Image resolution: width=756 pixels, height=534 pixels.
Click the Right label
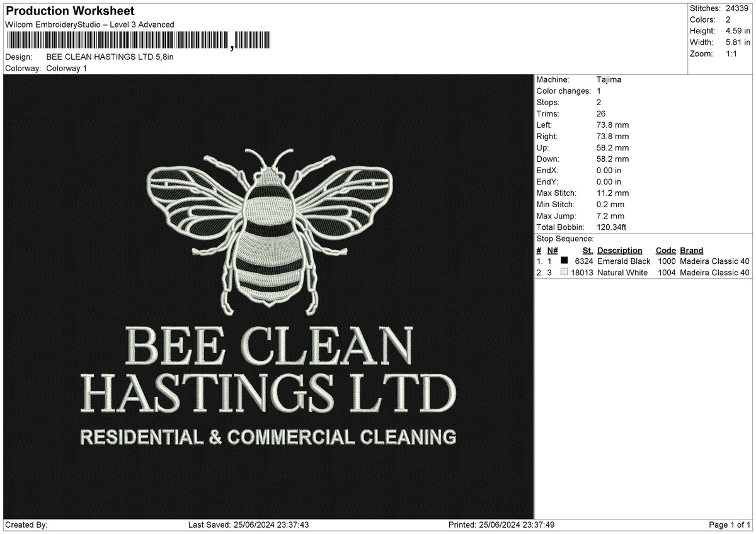[x=547, y=136]
